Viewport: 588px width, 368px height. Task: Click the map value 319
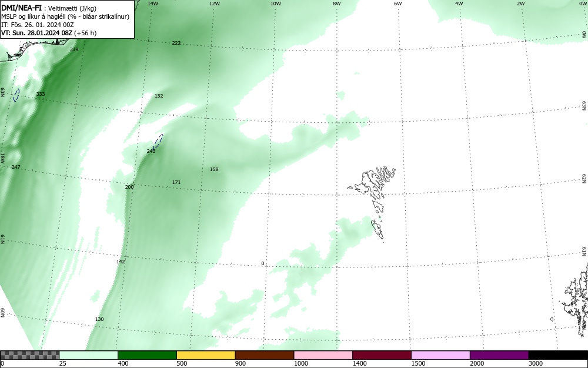pyautogui.click(x=74, y=49)
